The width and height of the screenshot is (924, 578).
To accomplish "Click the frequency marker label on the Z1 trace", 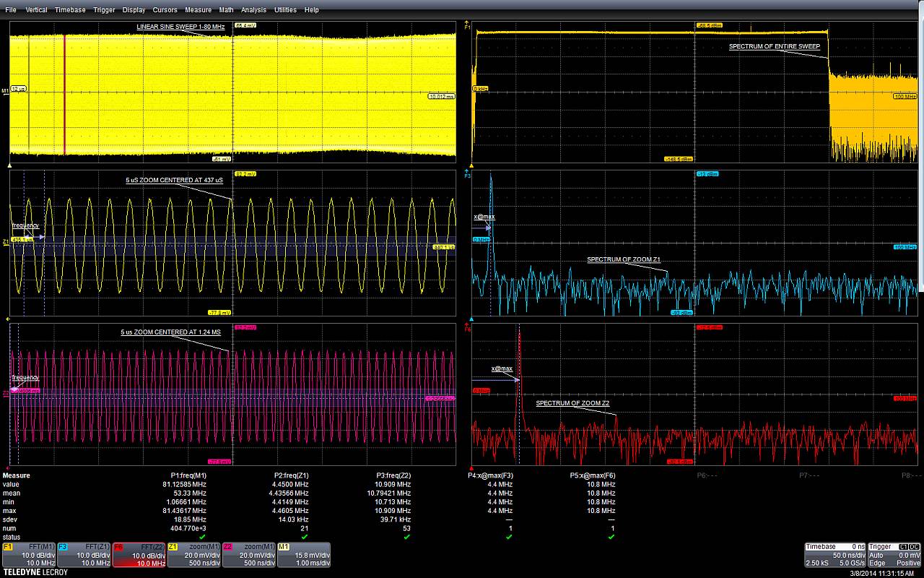I will (25, 225).
